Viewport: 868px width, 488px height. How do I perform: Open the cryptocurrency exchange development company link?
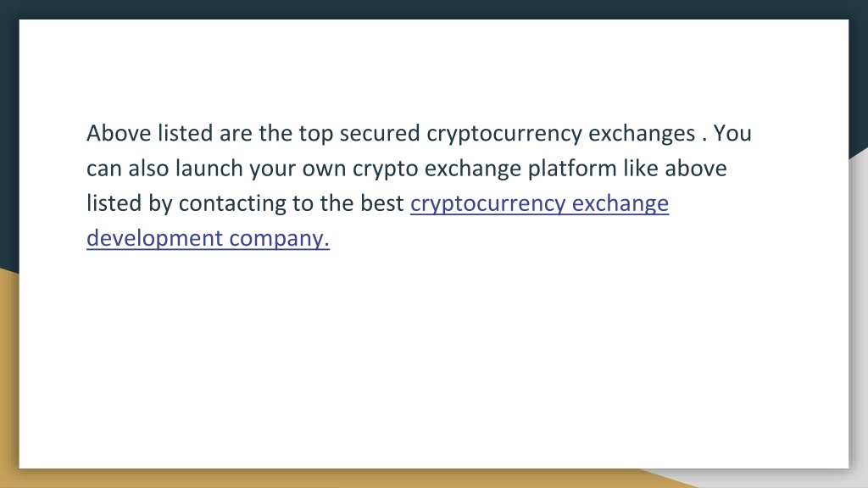click(539, 203)
